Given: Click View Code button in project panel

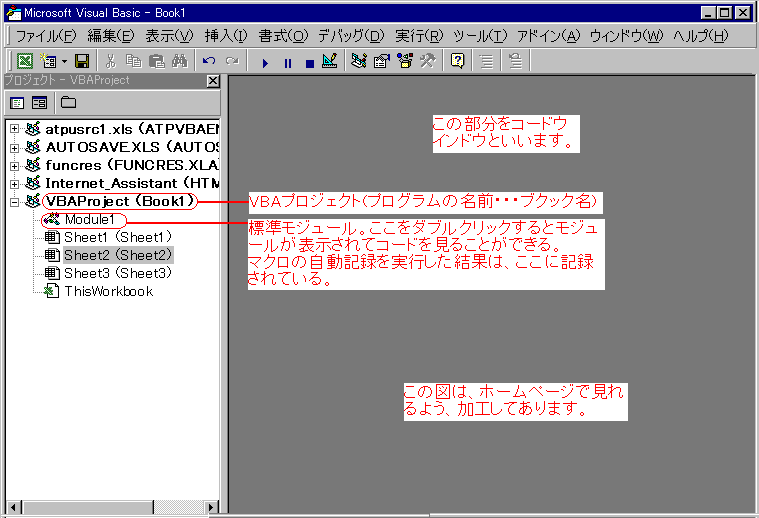Looking at the screenshot, I should point(18,102).
